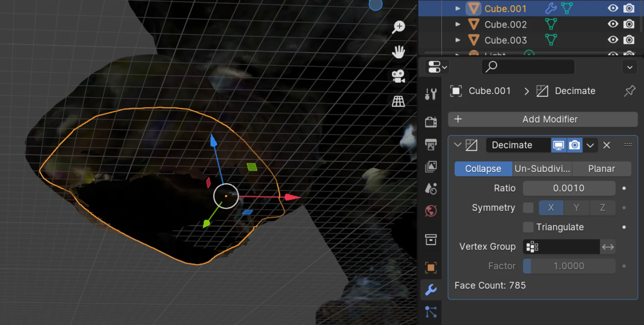Enable the Symmetry checkbox
Viewport: 644px width, 325px height.
tap(528, 208)
